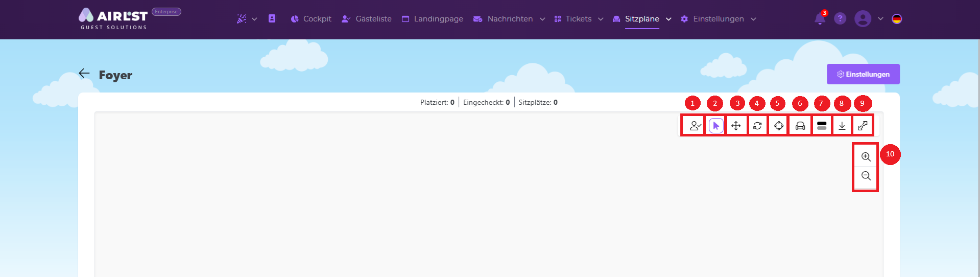Viewport: 980px width, 277px height.
Task: Expand canvas to fullscreen
Action: pos(863,126)
